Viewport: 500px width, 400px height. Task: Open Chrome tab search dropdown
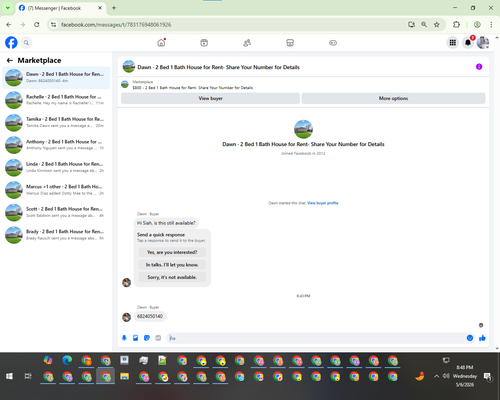pos(7,8)
